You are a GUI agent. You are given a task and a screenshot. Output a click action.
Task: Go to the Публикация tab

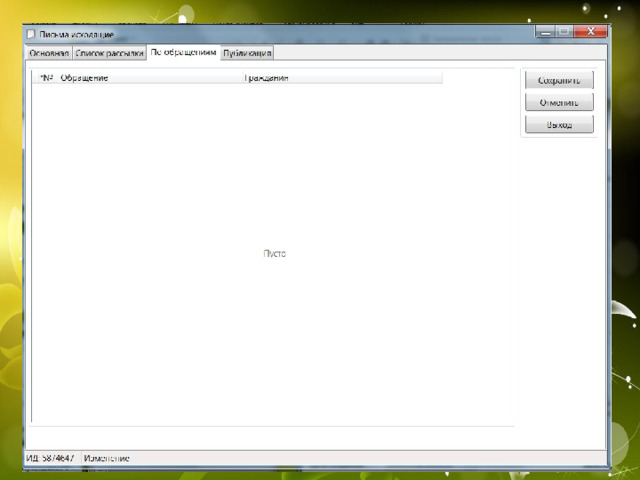pos(247,53)
